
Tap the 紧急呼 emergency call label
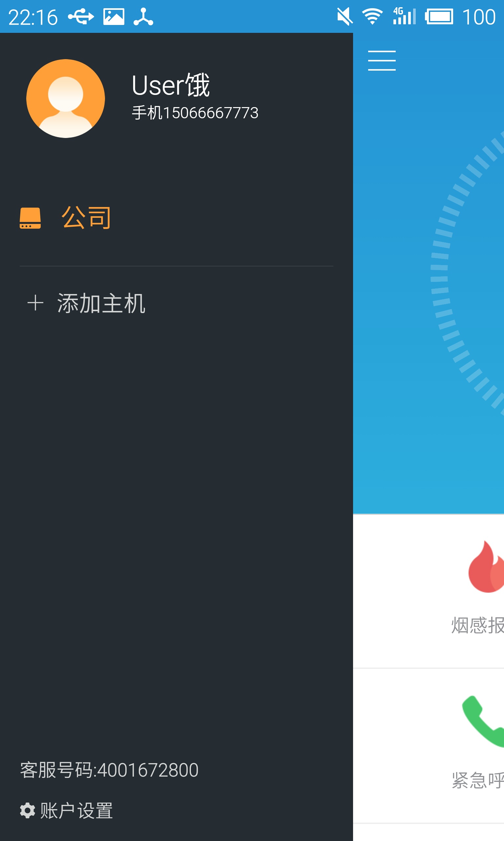tap(477, 780)
